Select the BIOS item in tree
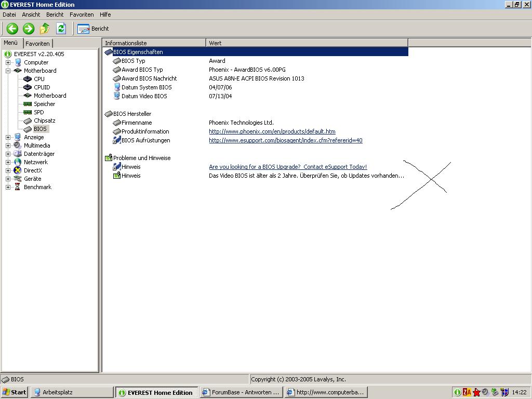 point(40,129)
